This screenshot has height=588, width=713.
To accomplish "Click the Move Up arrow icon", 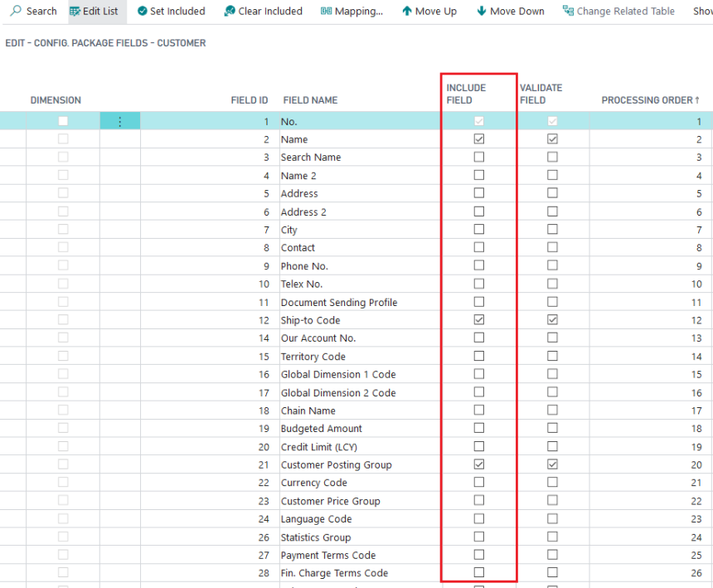I will coord(407,11).
